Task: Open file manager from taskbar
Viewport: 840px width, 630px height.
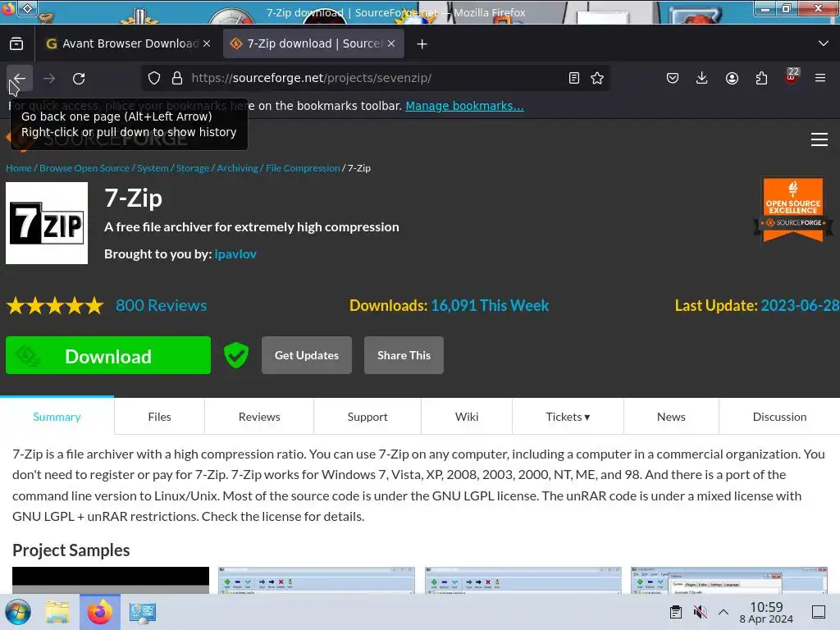Action: (x=57, y=612)
